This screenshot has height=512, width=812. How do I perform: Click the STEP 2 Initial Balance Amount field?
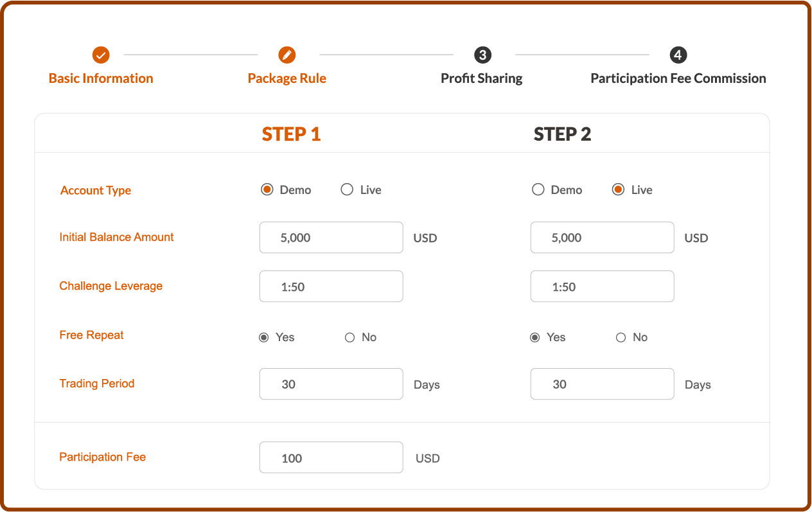click(603, 238)
